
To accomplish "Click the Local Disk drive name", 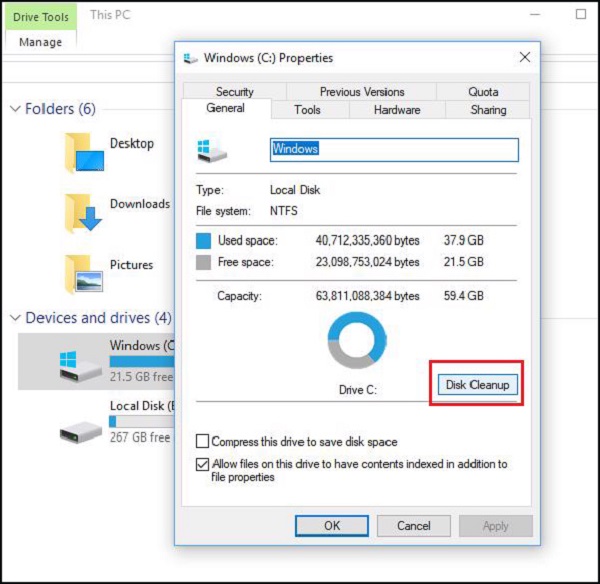I will tap(142, 406).
